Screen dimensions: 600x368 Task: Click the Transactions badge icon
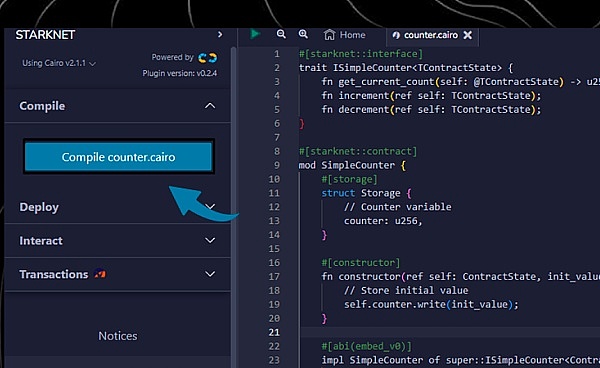[100, 274]
